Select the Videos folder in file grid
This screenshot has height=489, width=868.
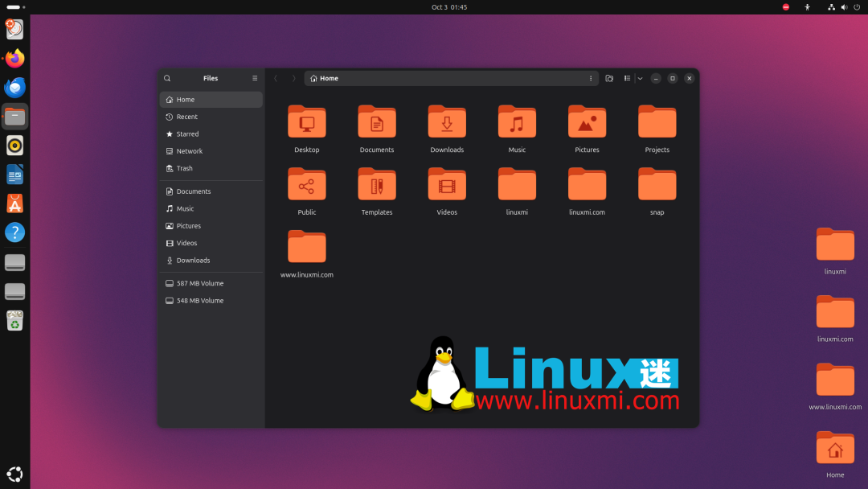[447, 184]
